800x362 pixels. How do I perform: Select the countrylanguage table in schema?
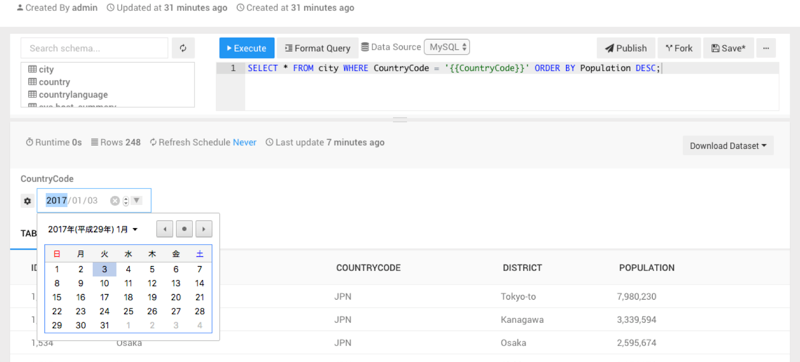pos(68,95)
